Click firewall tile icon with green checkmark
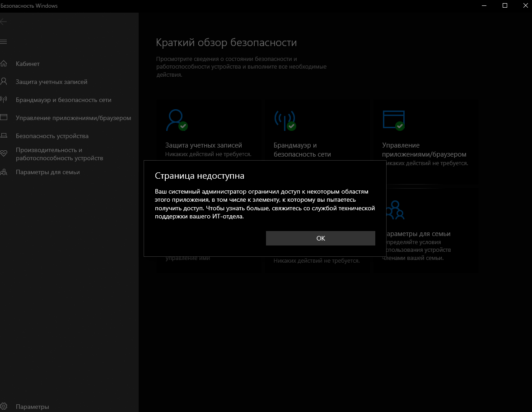 [285, 120]
